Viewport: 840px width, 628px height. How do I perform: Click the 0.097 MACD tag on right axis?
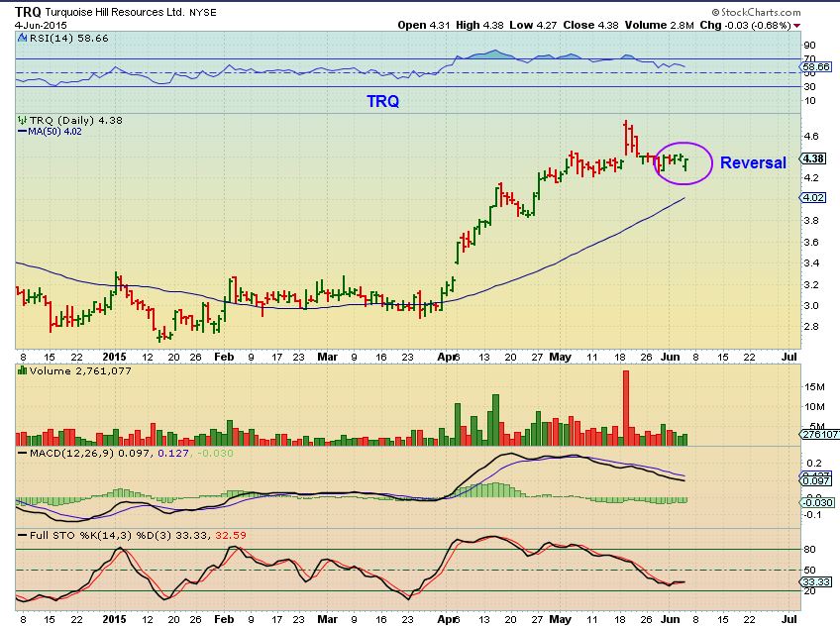point(816,481)
